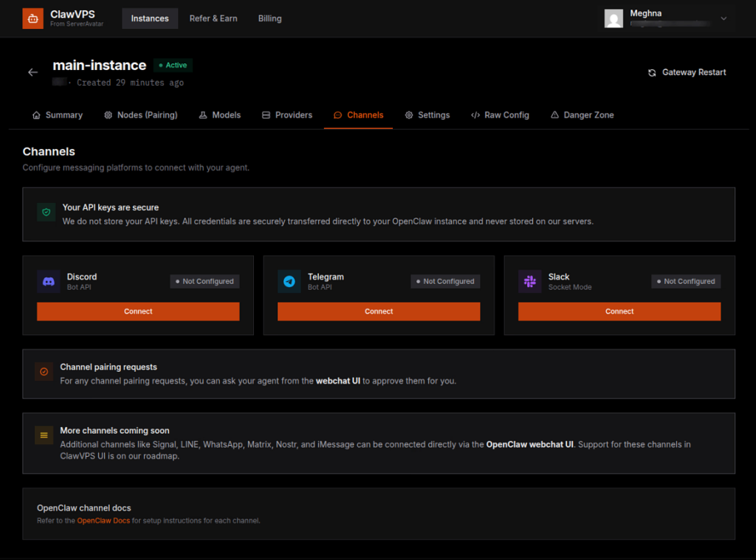Select Refer & Earn in top navigation

213,18
